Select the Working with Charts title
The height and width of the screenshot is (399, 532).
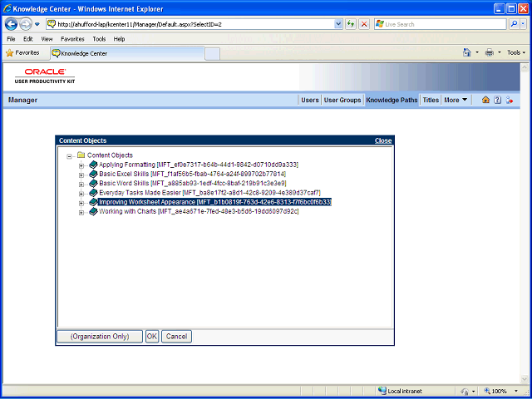click(x=199, y=212)
